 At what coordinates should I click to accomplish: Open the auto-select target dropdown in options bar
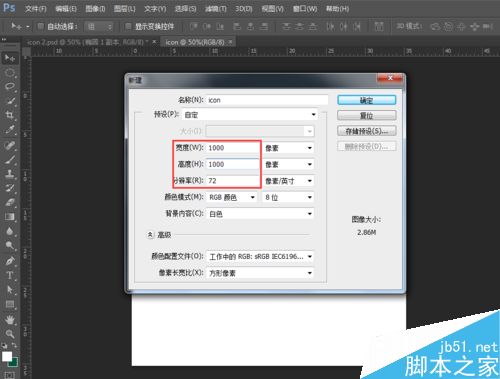click(99, 26)
